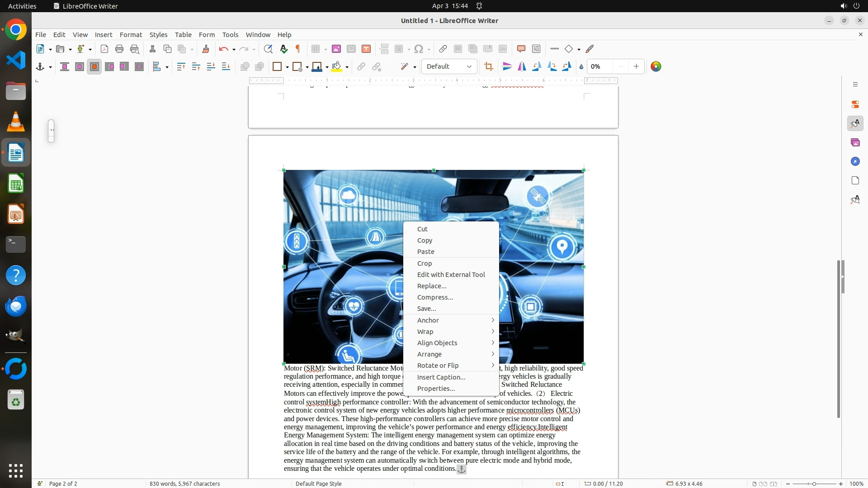Select Properties... in context menu
Viewport: 868px width, 488px height.
click(436, 389)
